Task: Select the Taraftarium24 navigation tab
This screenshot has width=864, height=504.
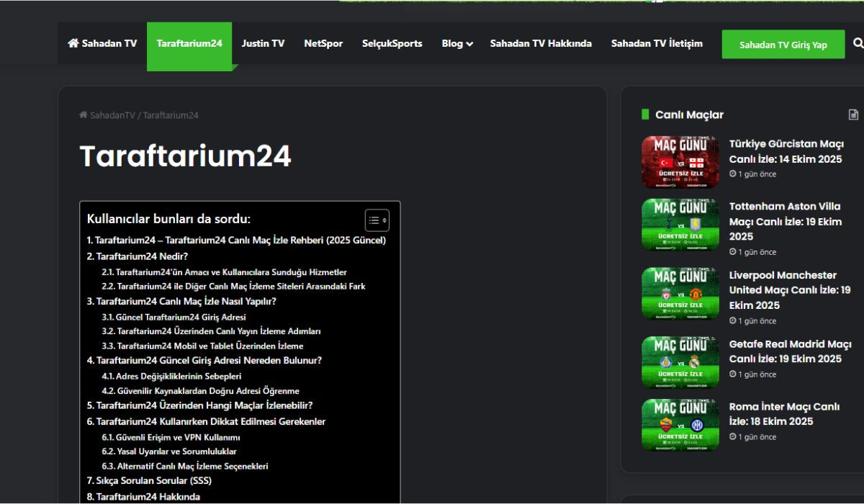Action: [x=189, y=43]
